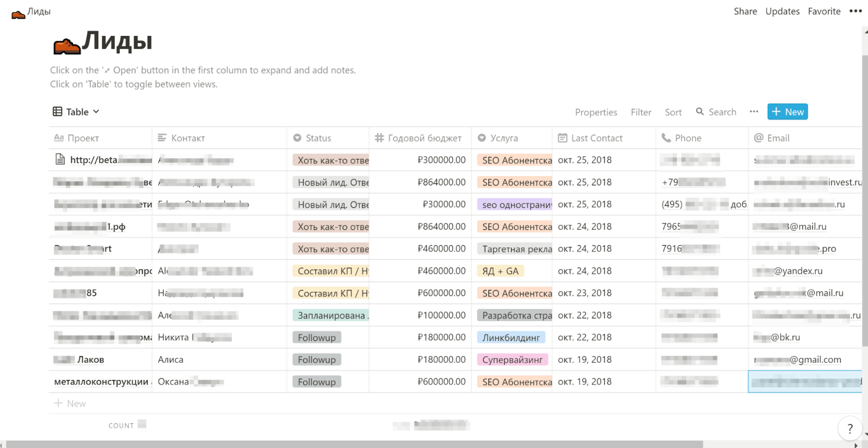Expand the Table view dropdown
This screenshot has width=868, height=448.
(x=76, y=111)
